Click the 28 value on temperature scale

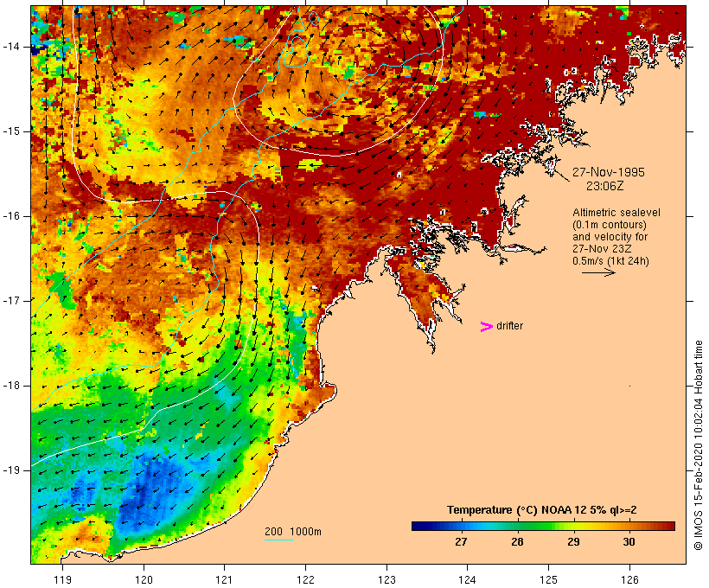click(517, 541)
